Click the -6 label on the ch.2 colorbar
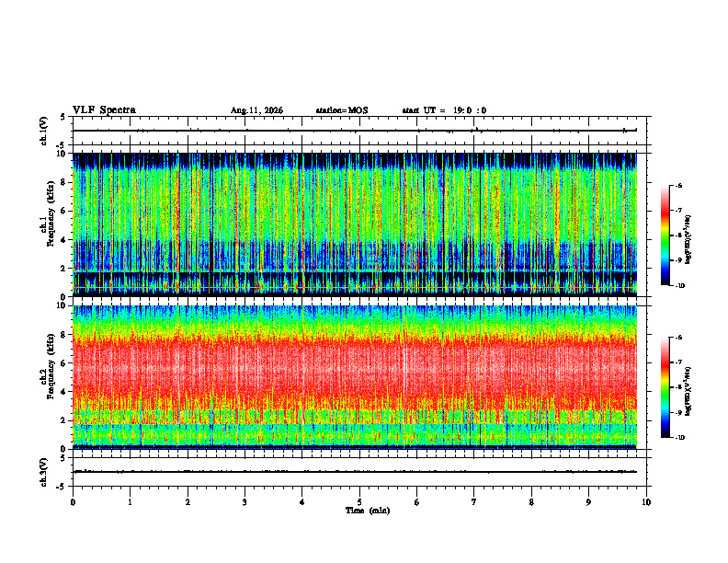728x563 pixels. pyautogui.click(x=679, y=338)
